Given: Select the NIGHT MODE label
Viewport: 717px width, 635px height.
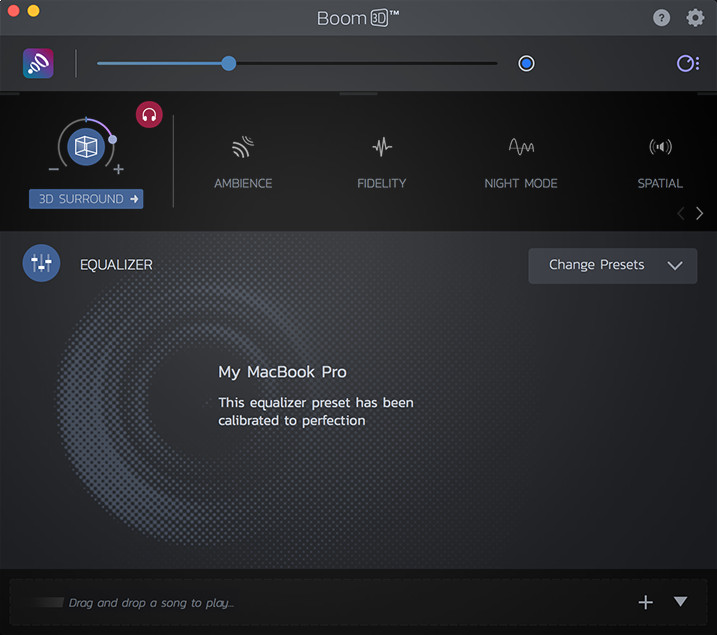Looking at the screenshot, I should pyautogui.click(x=521, y=183).
